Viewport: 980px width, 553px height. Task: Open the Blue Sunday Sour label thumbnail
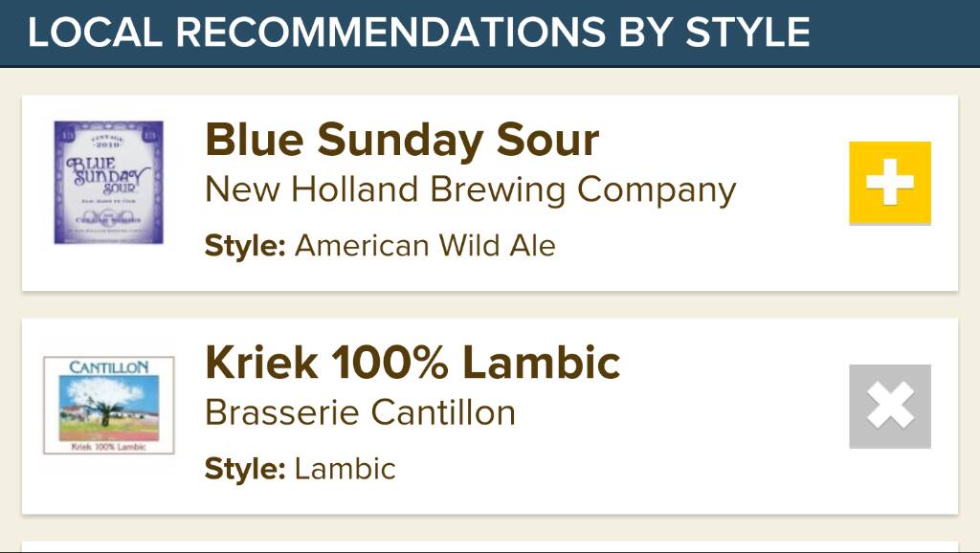pos(109,183)
